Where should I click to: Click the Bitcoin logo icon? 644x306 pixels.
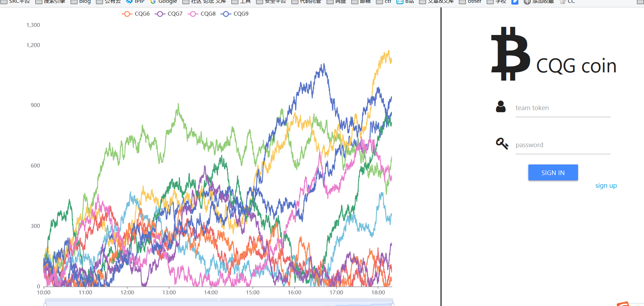pos(510,54)
